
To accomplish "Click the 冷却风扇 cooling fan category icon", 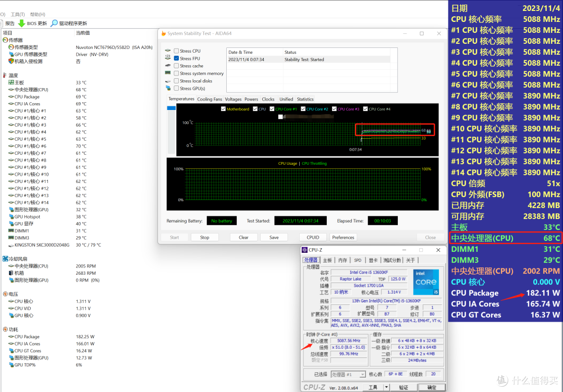I will coord(5,259).
